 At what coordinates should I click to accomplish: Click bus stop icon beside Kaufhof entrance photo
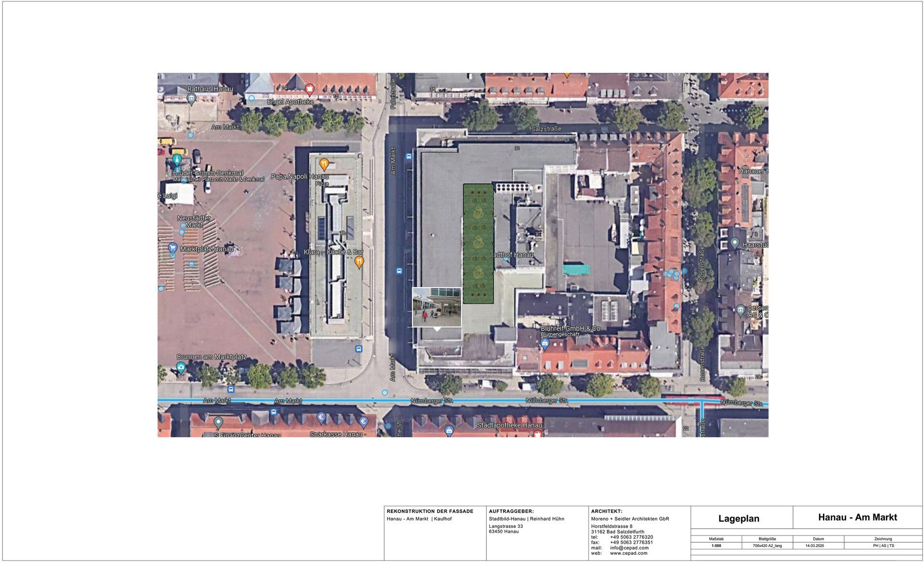tap(399, 271)
